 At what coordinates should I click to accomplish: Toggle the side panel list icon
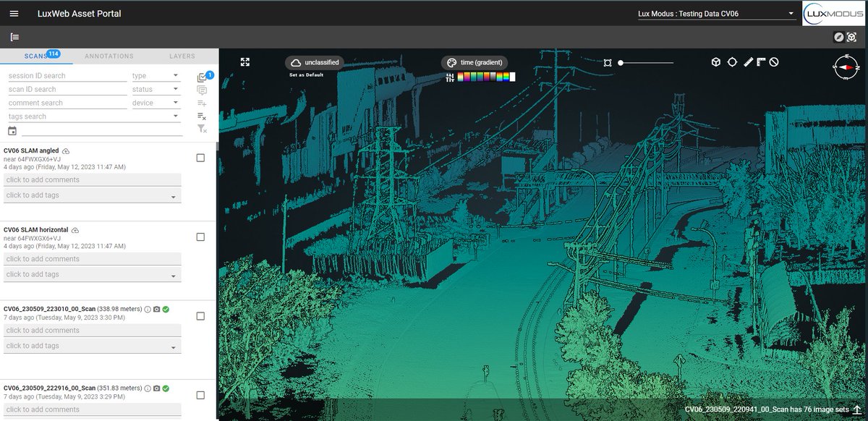[14, 37]
